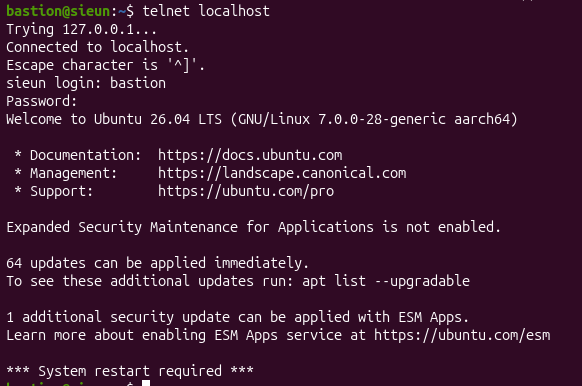Click the 'telnet localhost' command text
The width and height of the screenshot is (582, 386).
point(206,11)
